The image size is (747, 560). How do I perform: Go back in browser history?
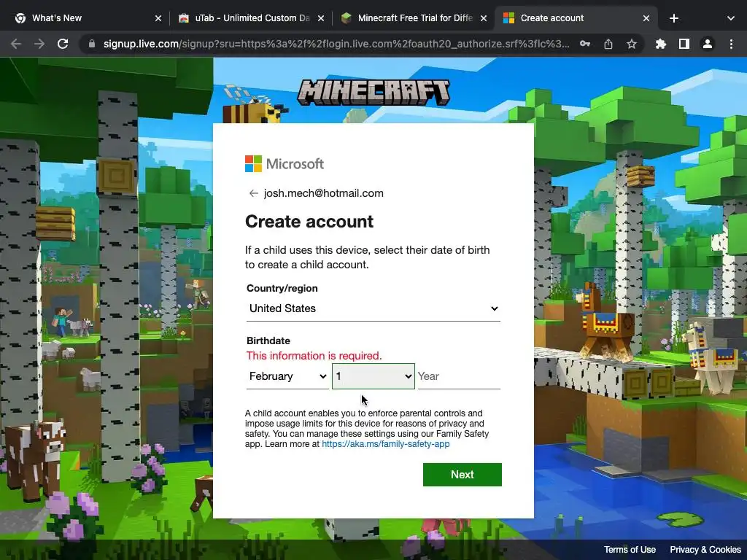[x=16, y=44]
